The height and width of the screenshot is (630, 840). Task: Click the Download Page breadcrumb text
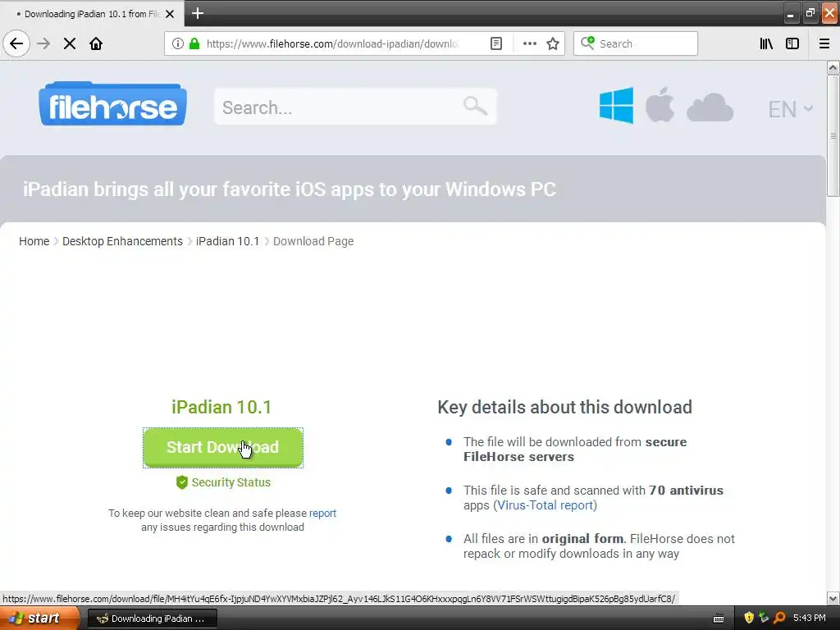(x=313, y=241)
